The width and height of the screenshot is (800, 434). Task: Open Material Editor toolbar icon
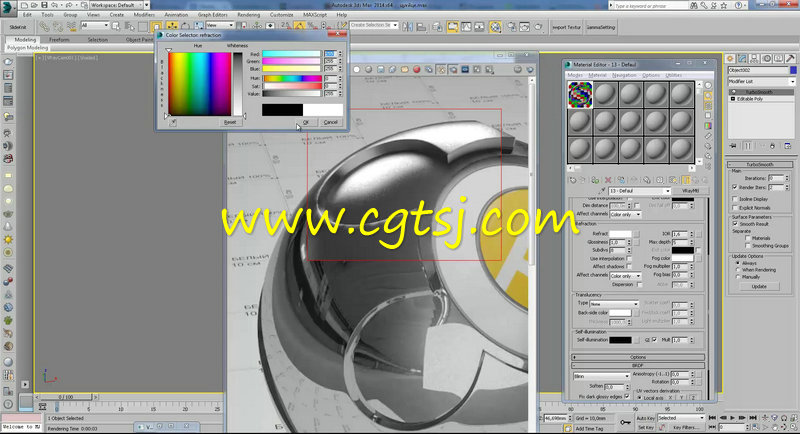click(495, 27)
